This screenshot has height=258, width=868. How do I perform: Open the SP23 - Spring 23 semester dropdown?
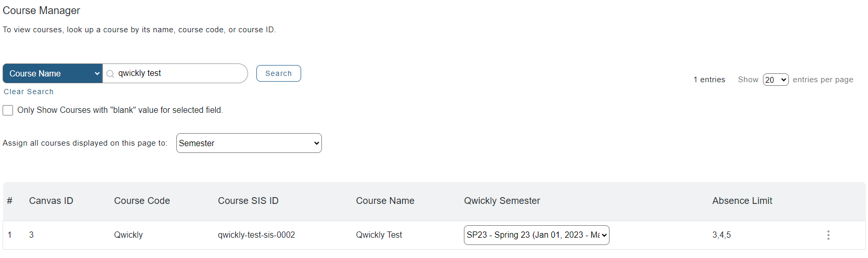point(536,235)
